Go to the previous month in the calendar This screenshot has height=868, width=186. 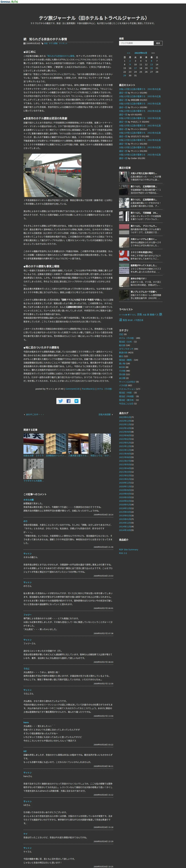[128, 53]
